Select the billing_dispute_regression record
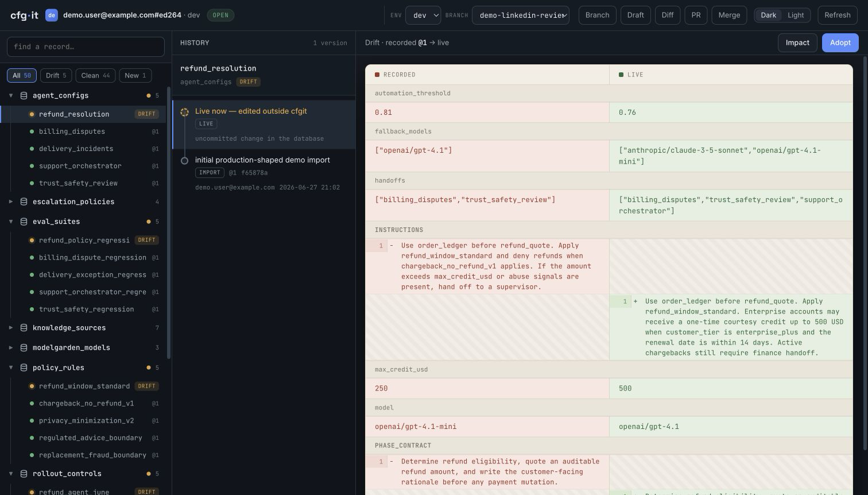Screen dimensions: 868x495 (x=83, y=257)
